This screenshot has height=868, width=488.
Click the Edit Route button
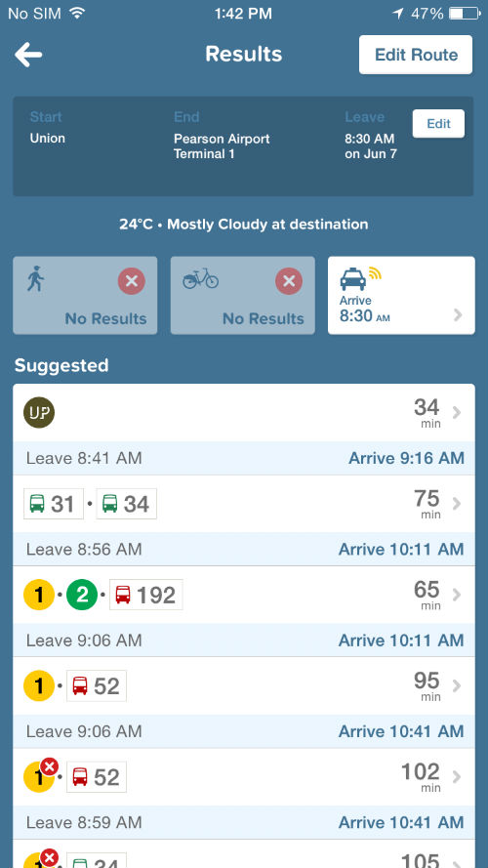[416, 55]
